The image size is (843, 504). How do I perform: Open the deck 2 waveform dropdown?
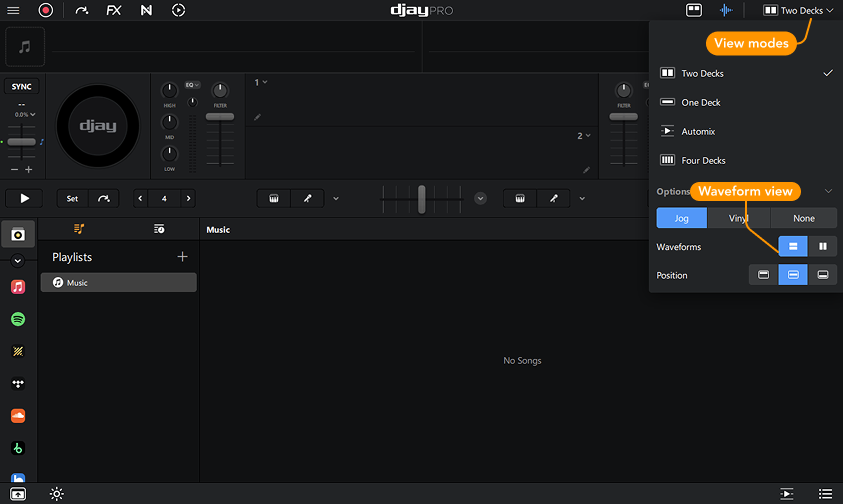tap(584, 136)
